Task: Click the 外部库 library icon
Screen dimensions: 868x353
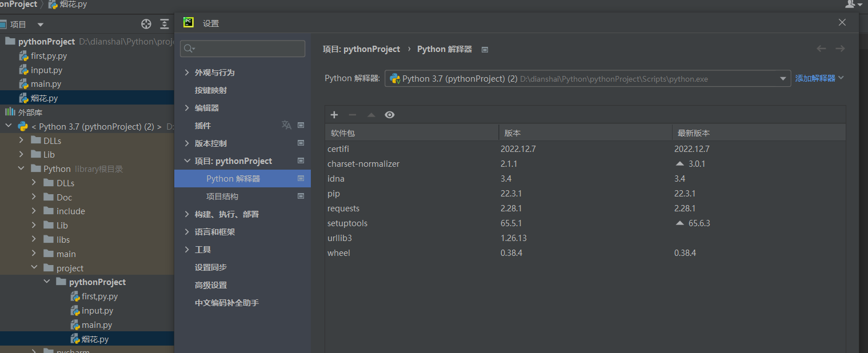Action: [x=10, y=112]
